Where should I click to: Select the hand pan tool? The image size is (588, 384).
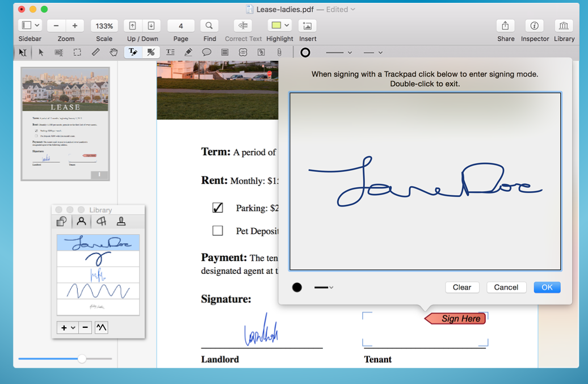point(114,52)
